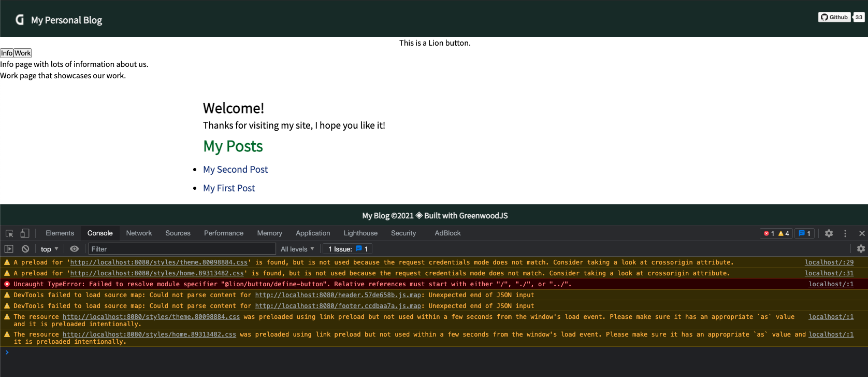Viewport: 868px width, 377px height.
Task: Clear the console icon
Action: click(x=25, y=249)
